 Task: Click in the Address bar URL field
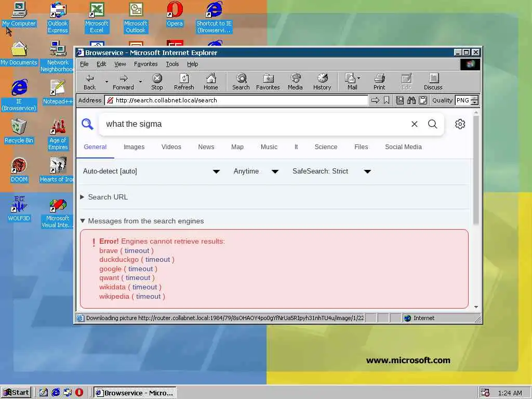pos(236,100)
